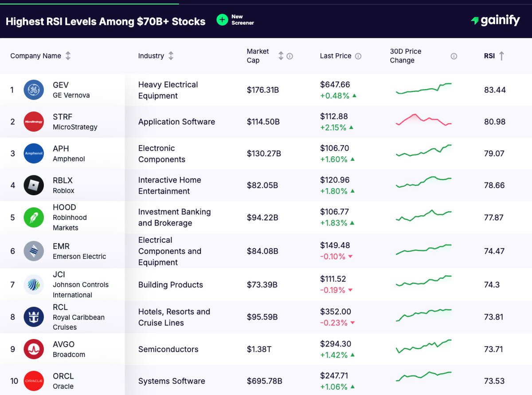Select the HOOD ticker
532x395 pixels.
[x=64, y=207]
